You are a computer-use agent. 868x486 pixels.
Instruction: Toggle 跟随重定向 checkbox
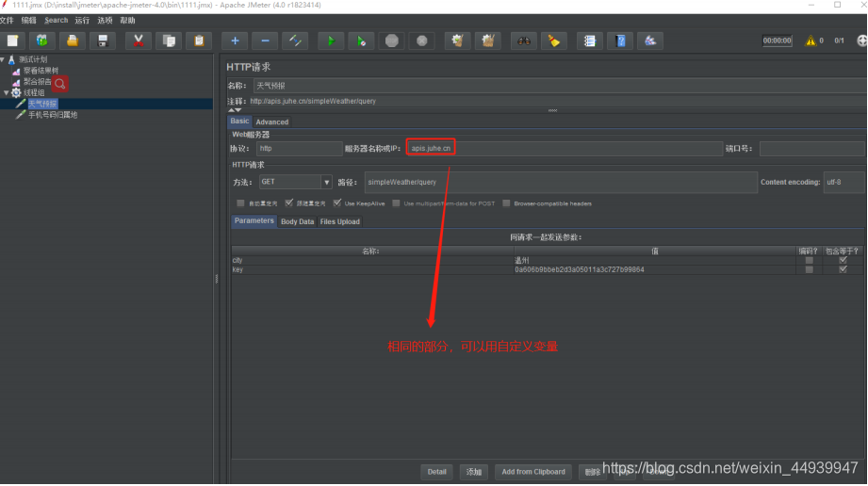pyautogui.click(x=289, y=203)
